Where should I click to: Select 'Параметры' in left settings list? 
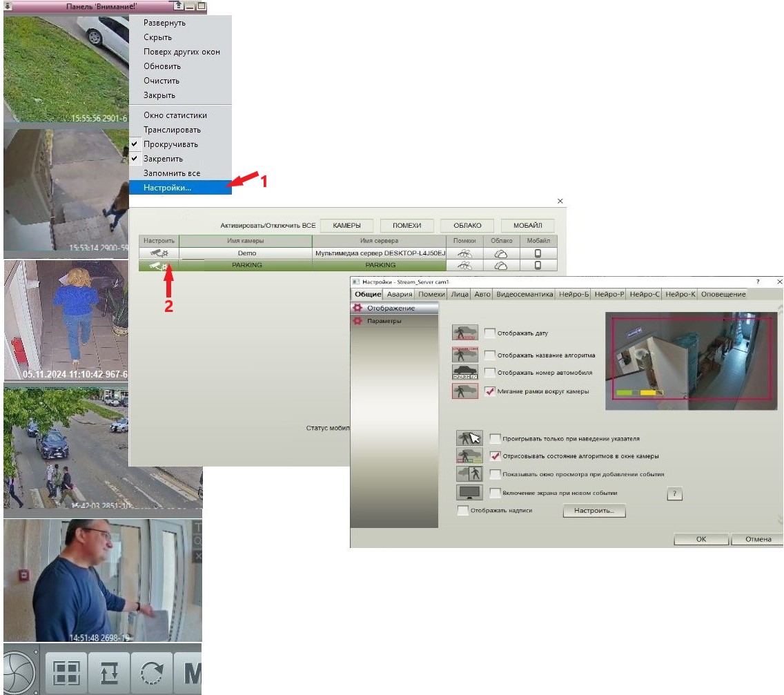pos(384,321)
